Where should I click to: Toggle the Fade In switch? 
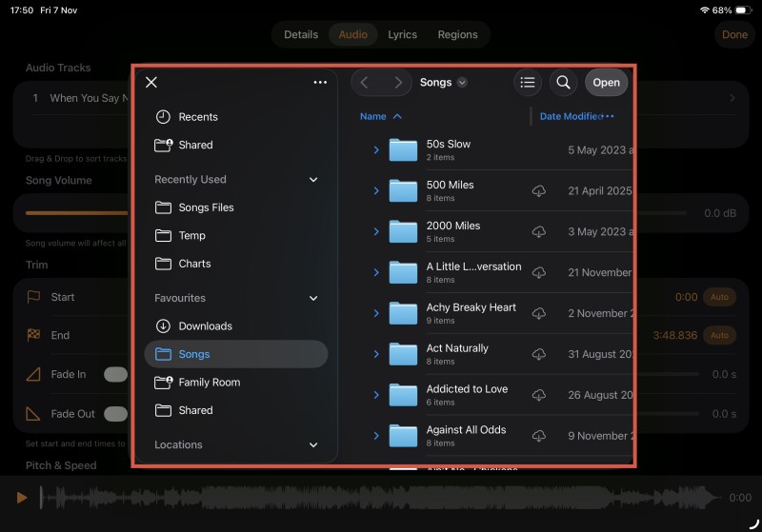point(116,375)
